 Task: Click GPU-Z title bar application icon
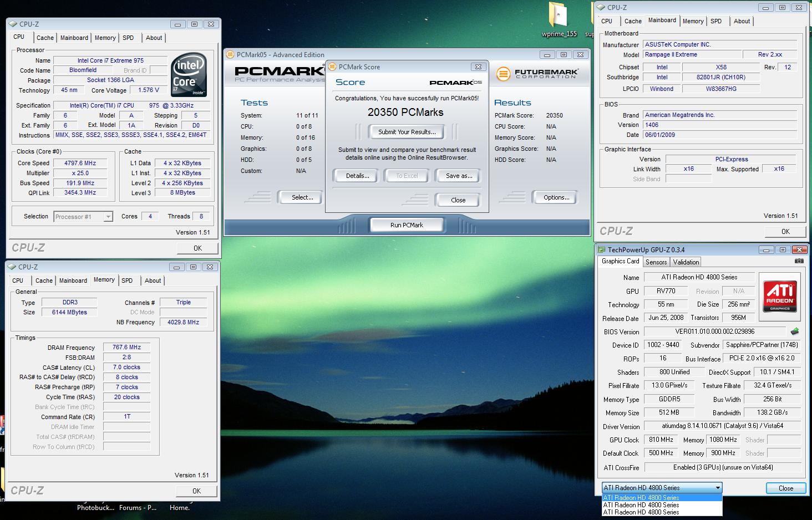601,250
